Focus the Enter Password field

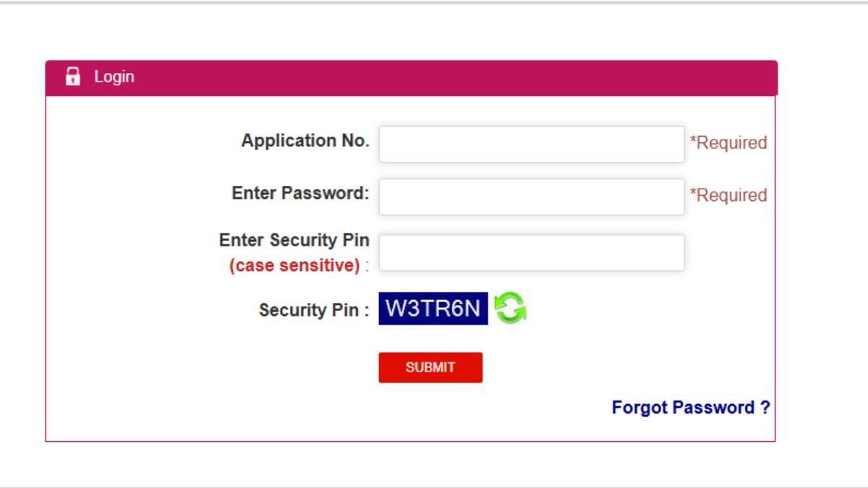(532, 196)
